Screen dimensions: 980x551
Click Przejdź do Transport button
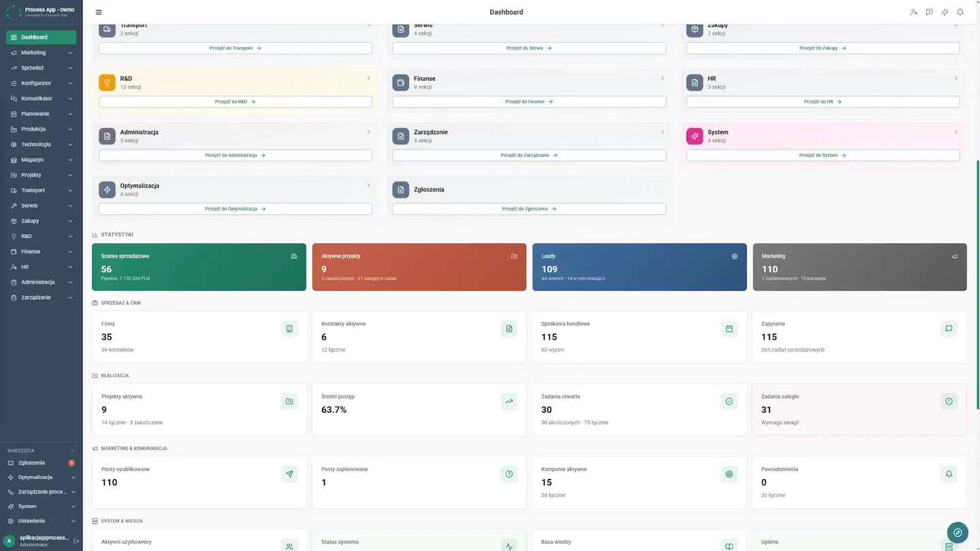(x=235, y=48)
